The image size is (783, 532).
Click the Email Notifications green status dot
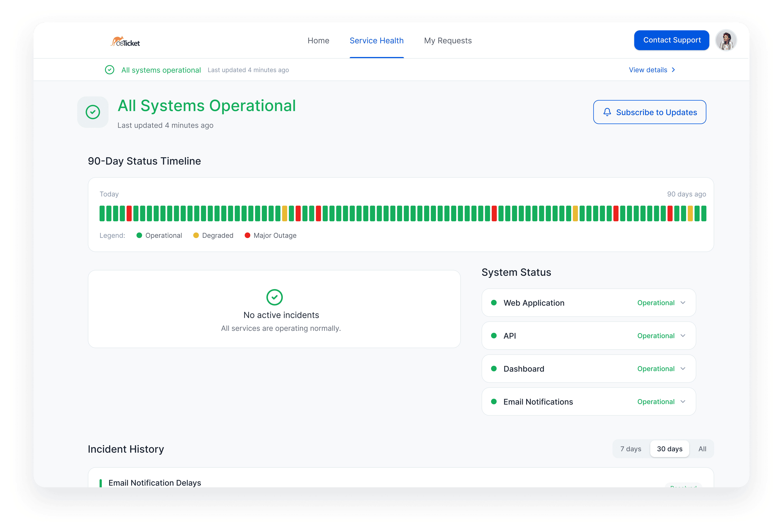(494, 401)
